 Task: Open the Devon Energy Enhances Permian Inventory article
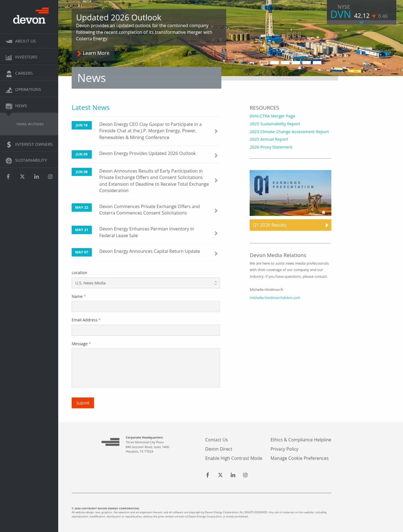pyautogui.click(x=147, y=232)
